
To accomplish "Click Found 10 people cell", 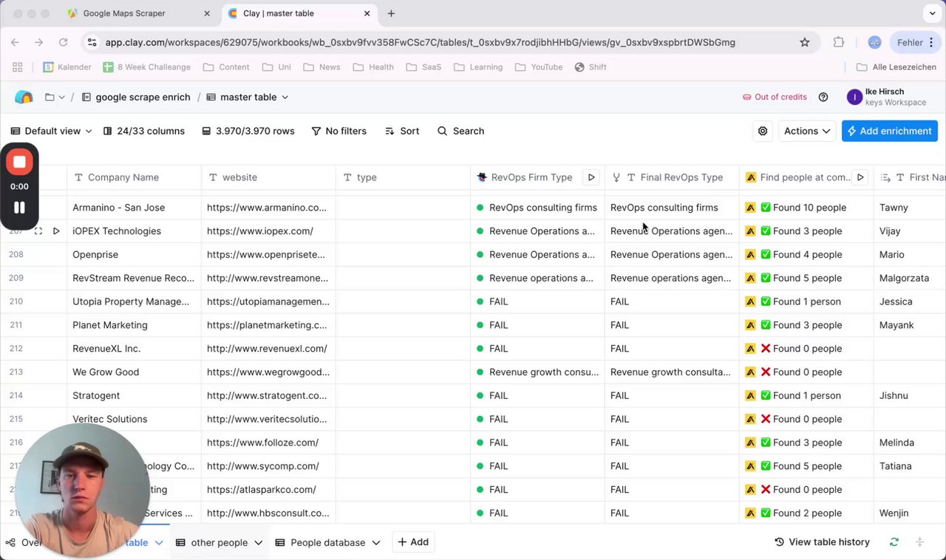I will [x=806, y=208].
